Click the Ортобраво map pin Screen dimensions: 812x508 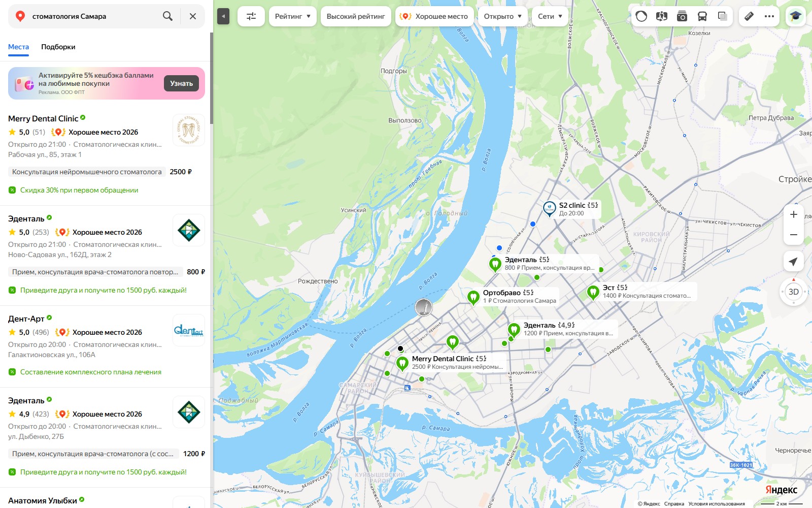pyautogui.click(x=473, y=297)
